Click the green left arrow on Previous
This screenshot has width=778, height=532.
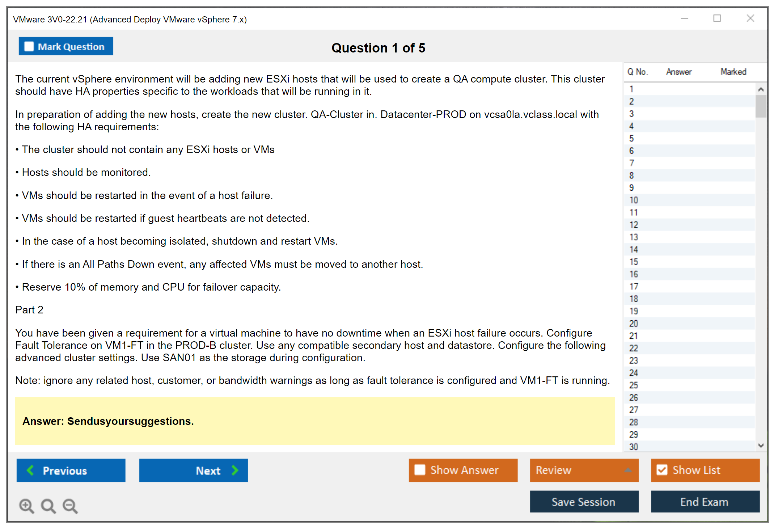pos(30,470)
